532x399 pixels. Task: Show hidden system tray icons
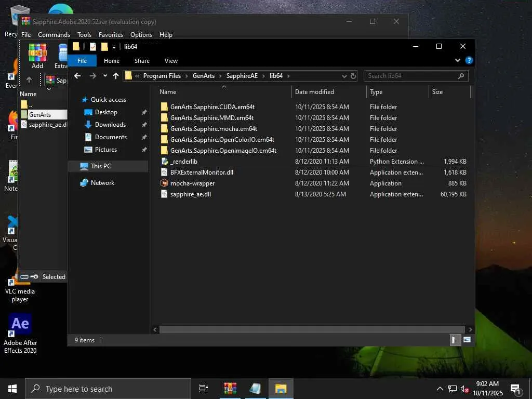[x=440, y=389]
